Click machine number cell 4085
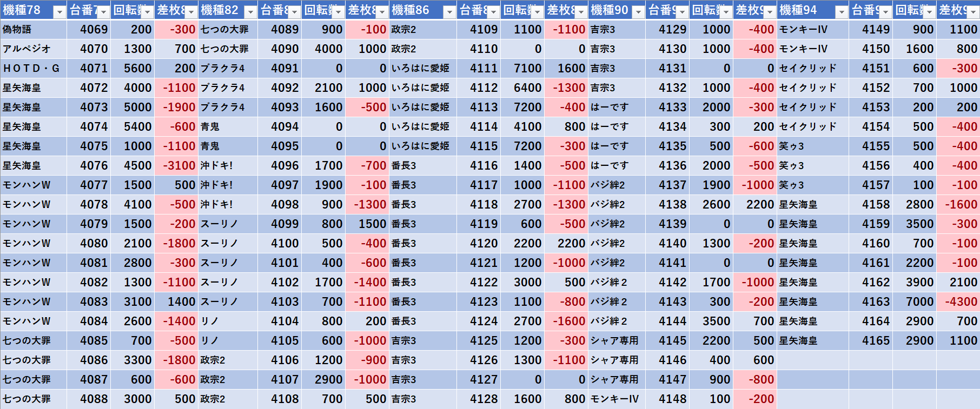Image resolution: width=980 pixels, height=409 pixels. click(x=89, y=340)
